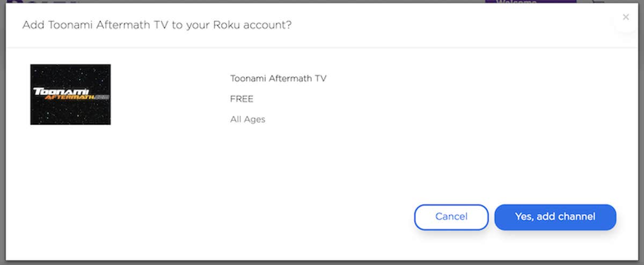
Task: Click the Cancel button
Action: coord(451,217)
